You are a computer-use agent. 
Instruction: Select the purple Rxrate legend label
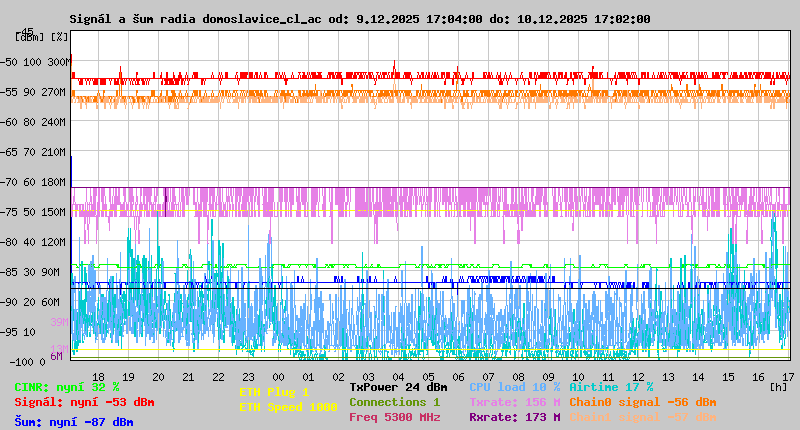click(x=514, y=417)
